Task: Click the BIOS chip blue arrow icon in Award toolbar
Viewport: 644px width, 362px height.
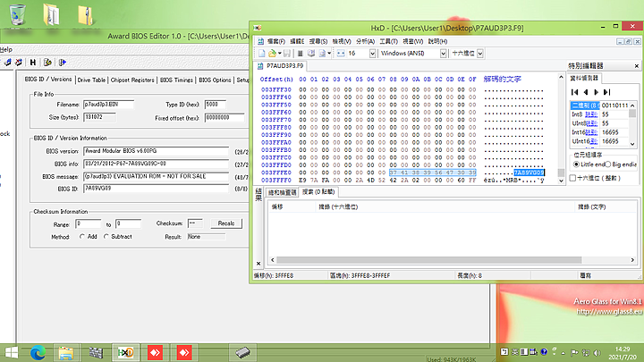Action: (x=7, y=63)
